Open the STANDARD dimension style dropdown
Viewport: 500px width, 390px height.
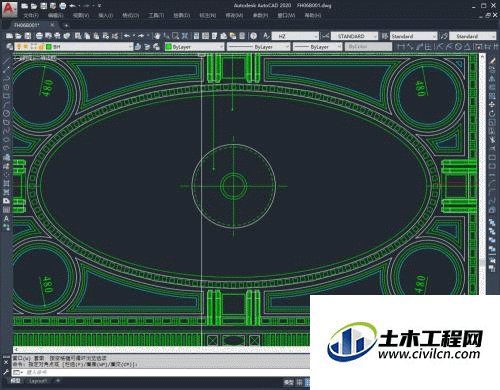pyautogui.click(x=354, y=36)
